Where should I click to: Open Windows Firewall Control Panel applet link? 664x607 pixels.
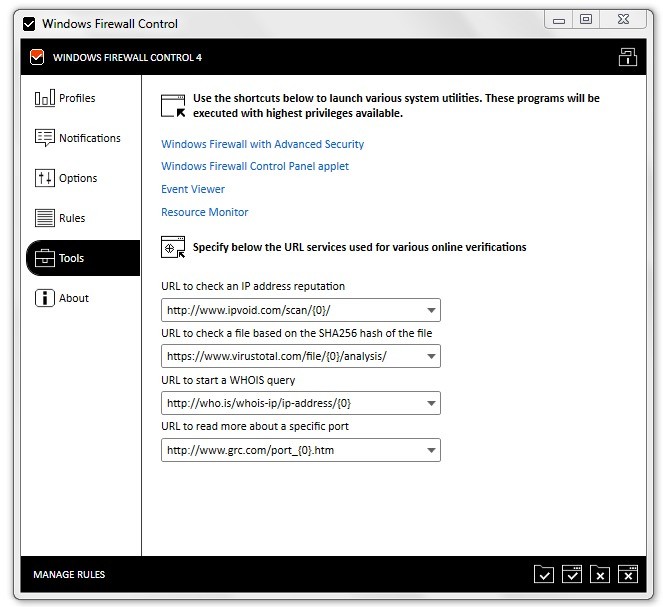point(255,166)
